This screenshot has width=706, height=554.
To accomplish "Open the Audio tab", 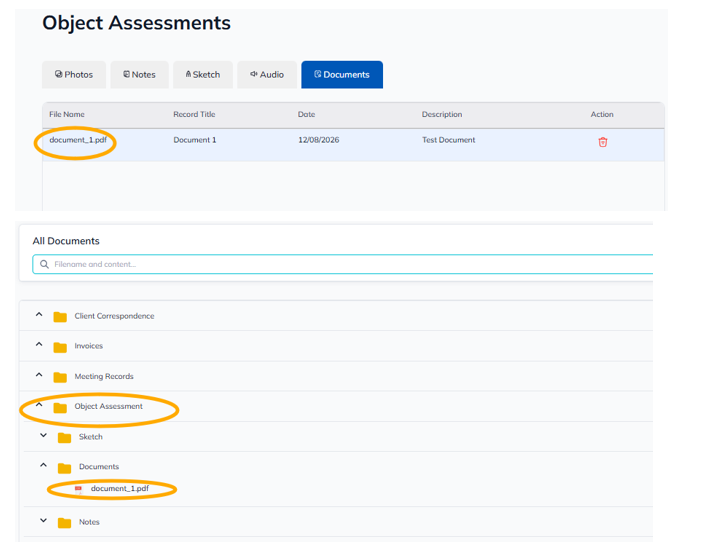I will coord(267,75).
